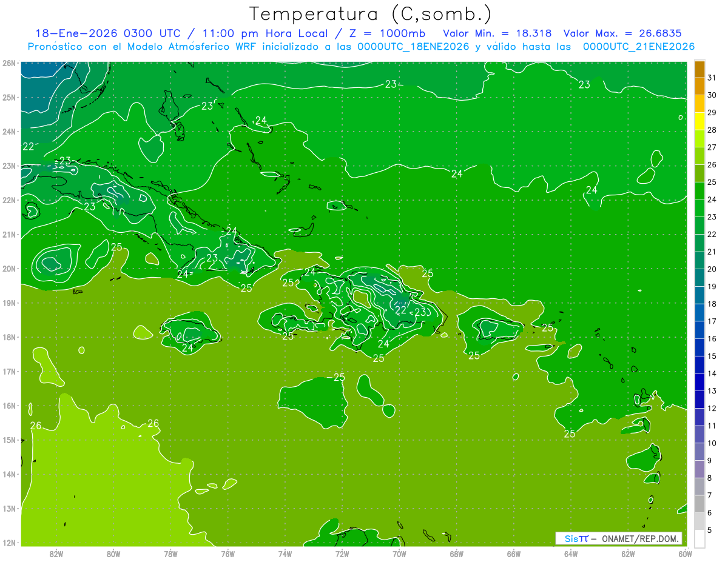Click the longitude axis label "82W"

pos(56,554)
